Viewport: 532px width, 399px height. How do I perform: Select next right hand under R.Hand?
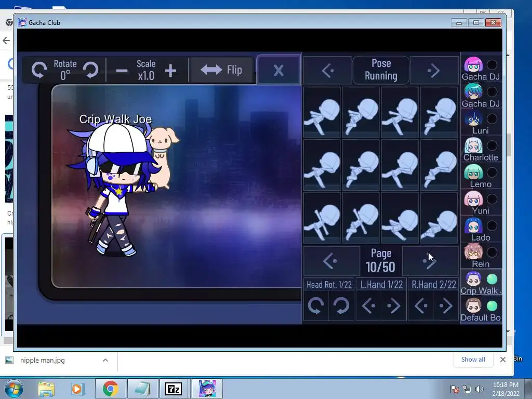(x=446, y=305)
